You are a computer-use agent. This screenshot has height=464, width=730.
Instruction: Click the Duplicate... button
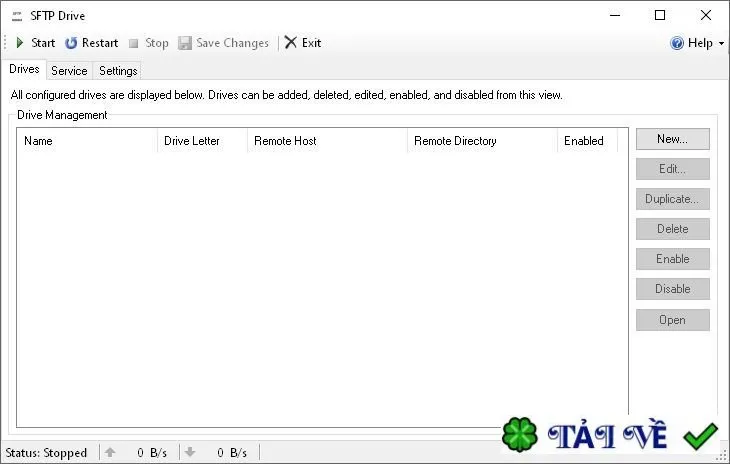coord(673,199)
